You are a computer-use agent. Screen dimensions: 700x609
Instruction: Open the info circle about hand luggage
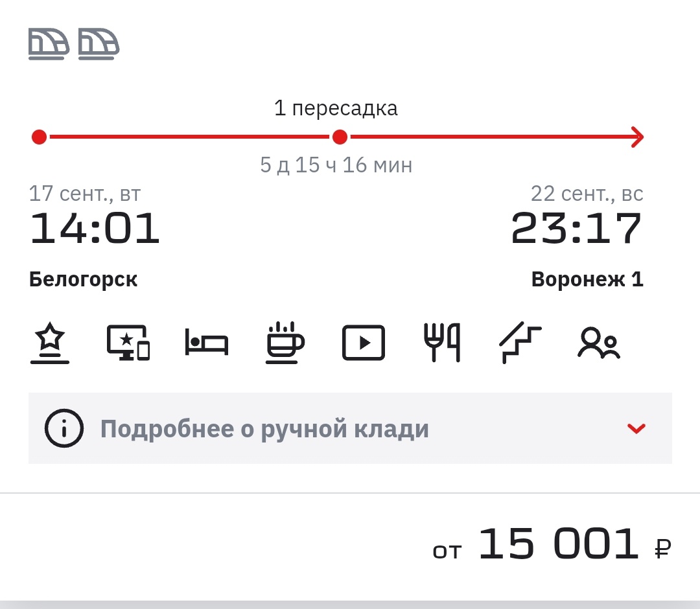(x=63, y=428)
